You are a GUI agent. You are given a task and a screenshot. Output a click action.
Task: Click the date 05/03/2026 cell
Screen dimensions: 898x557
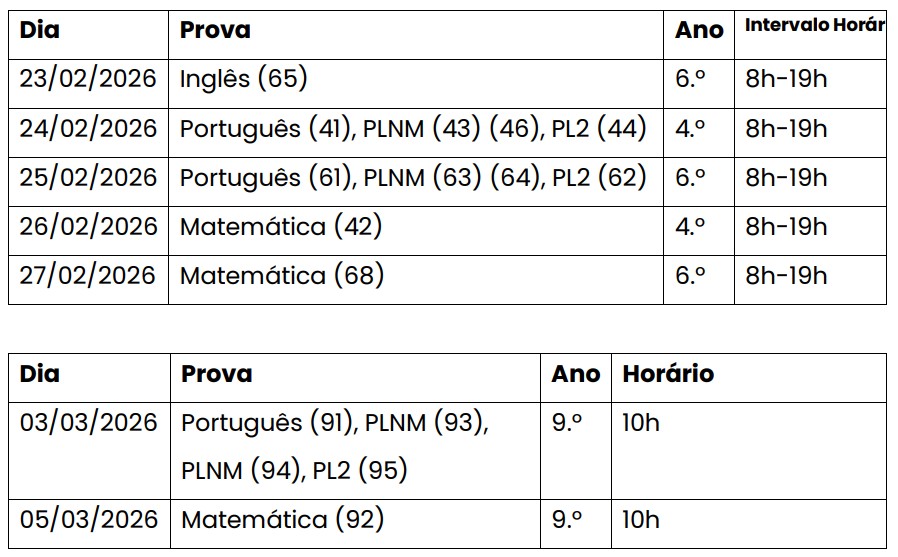click(x=89, y=520)
